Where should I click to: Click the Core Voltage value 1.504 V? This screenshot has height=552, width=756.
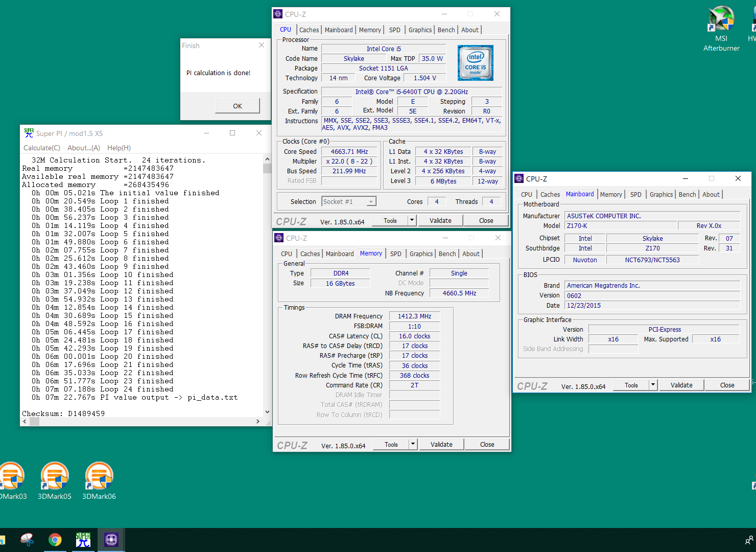coord(425,78)
